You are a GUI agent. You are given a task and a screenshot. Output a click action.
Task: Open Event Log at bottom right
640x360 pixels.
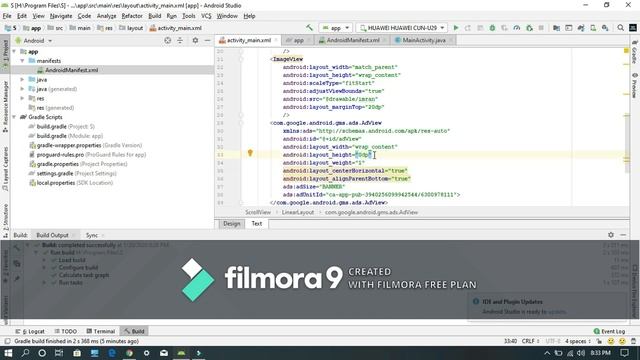[609, 331]
